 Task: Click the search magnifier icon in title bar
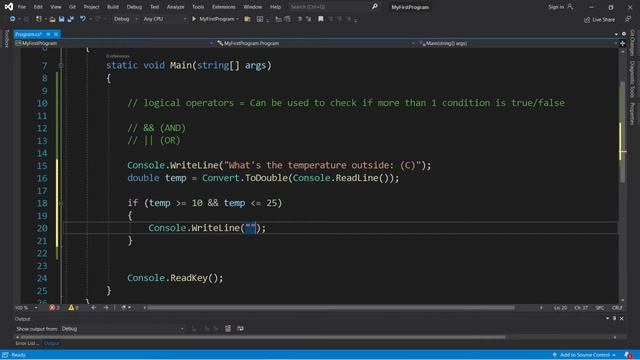click(x=374, y=7)
